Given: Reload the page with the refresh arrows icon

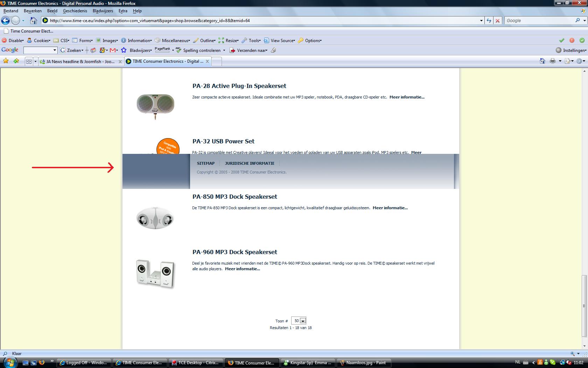Looking at the screenshot, I should click(489, 20).
